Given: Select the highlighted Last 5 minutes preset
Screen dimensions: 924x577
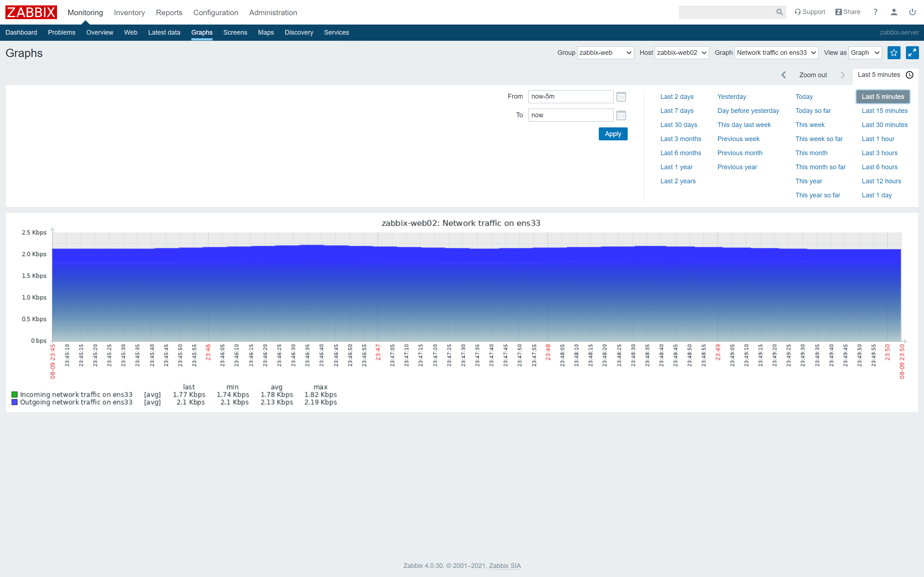Looking at the screenshot, I should [x=883, y=97].
